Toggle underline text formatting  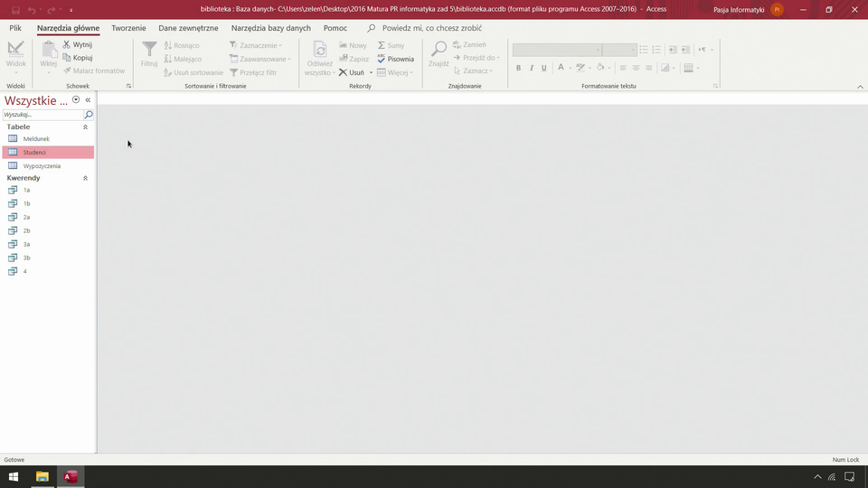click(x=543, y=68)
